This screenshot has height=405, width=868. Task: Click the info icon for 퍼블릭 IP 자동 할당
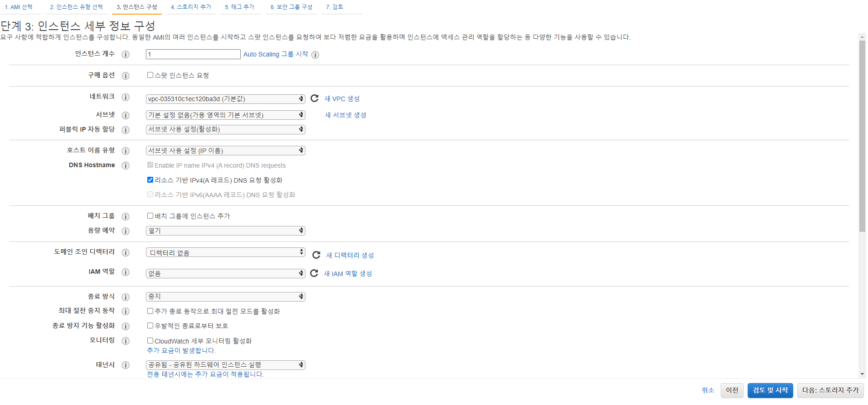pyautogui.click(x=126, y=130)
